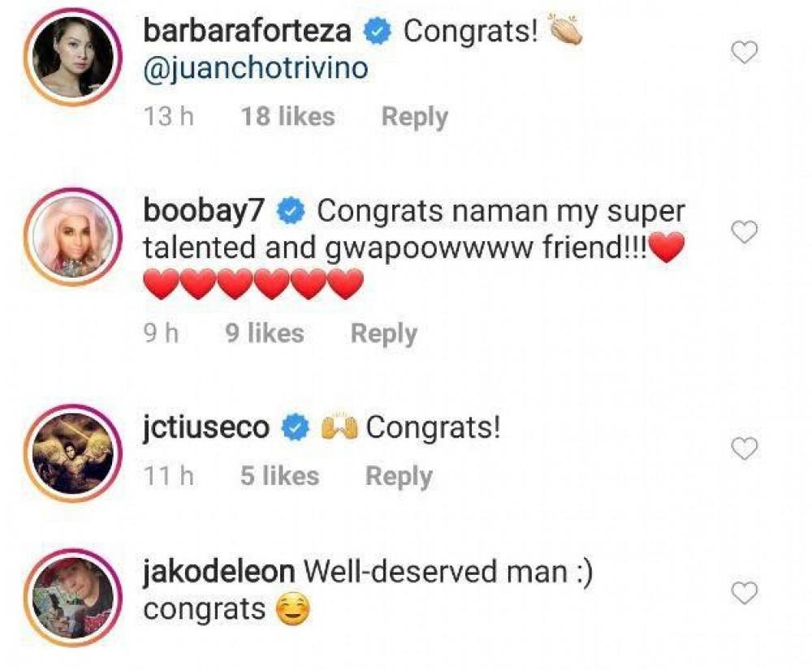Tap the heart on boobay7's comment
The image size is (812, 670).
[744, 233]
